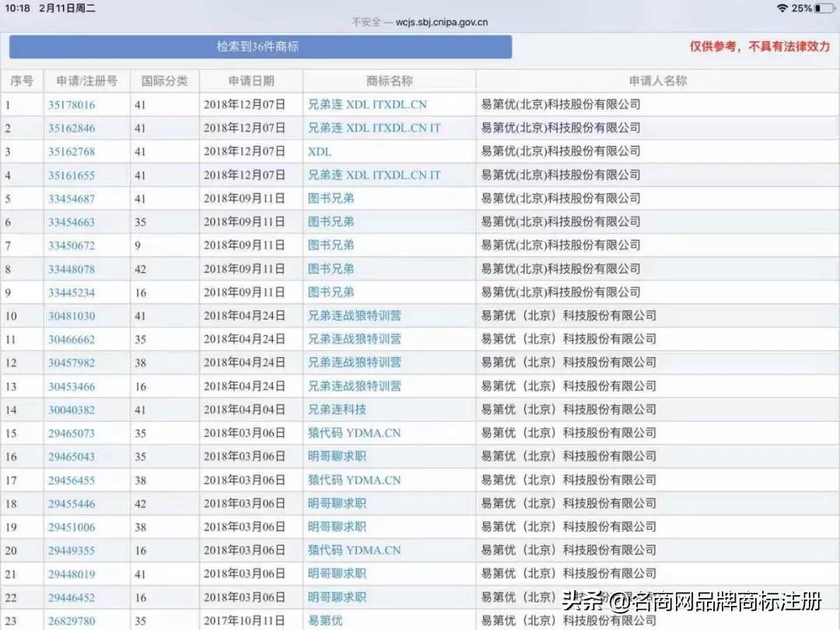
Task: Click the 申请人名称 column header
Action: coord(657,81)
